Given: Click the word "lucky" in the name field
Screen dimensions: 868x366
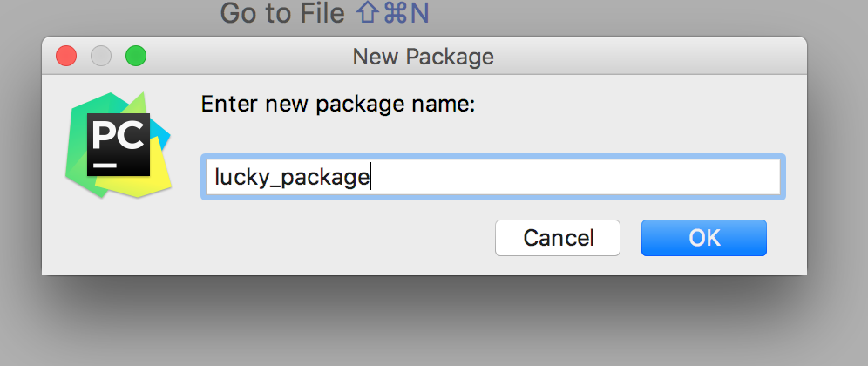Looking at the screenshot, I should click(237, 178).
